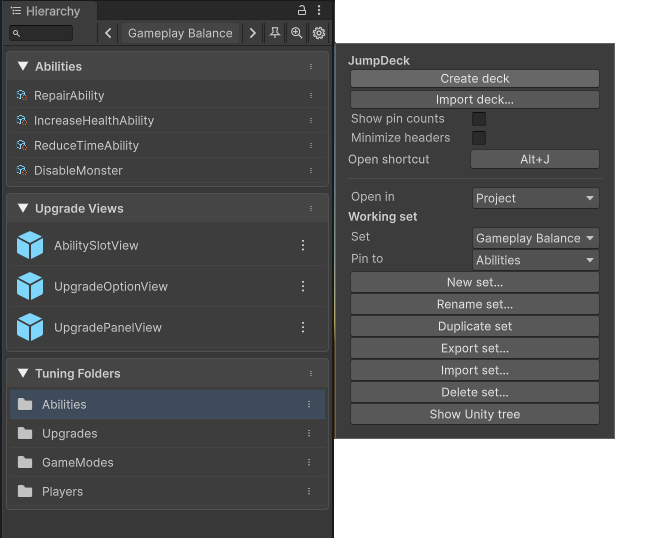The height and width of the screenshot is (538, 651).
Task: Open options menu for Upgrade Views header
Action: click(311, 208)
